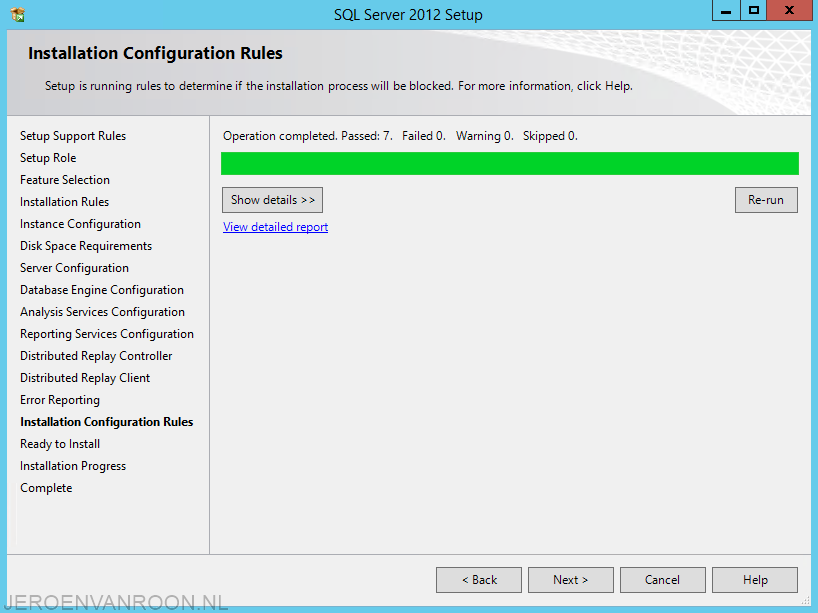Re-run the installation configuration rules
This screenshot has width=818, height=613.
coord(766,200)
